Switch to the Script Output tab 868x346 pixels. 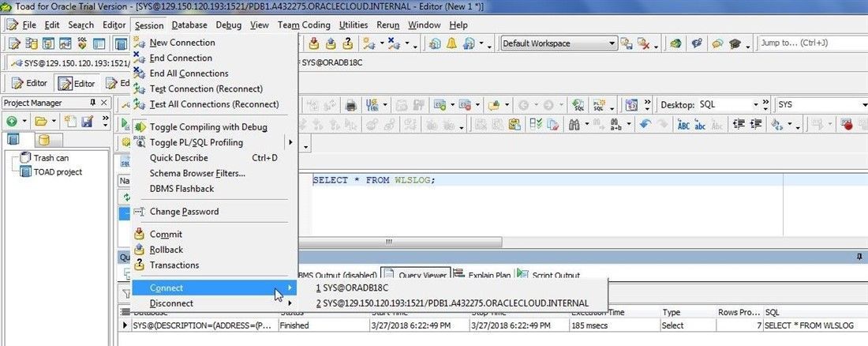click(x=549, y=274)
